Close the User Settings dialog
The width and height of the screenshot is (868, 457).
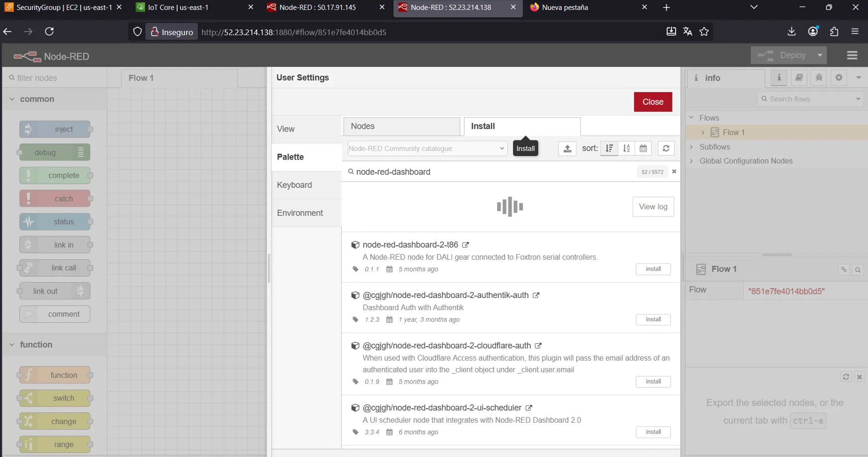652,102
